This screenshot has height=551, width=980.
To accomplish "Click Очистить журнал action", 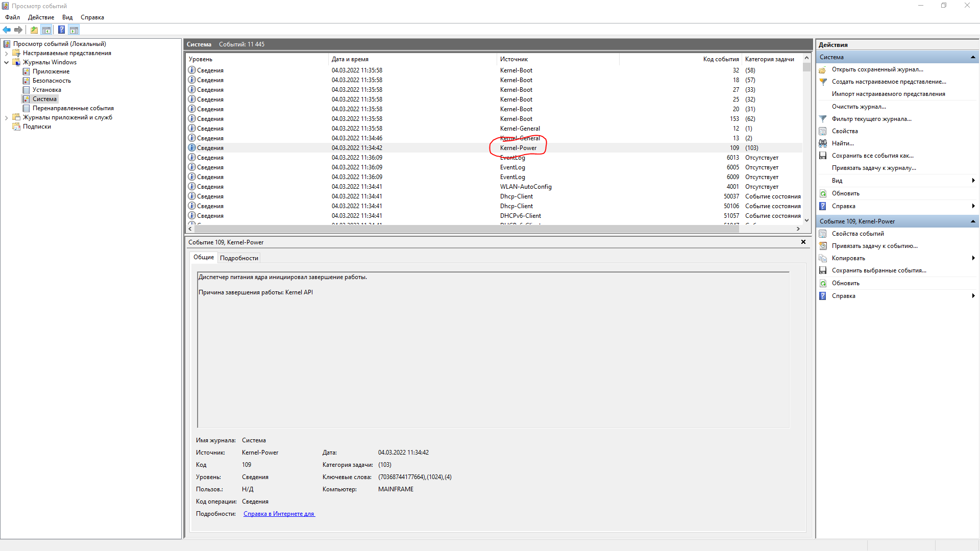I will point(859,107).
